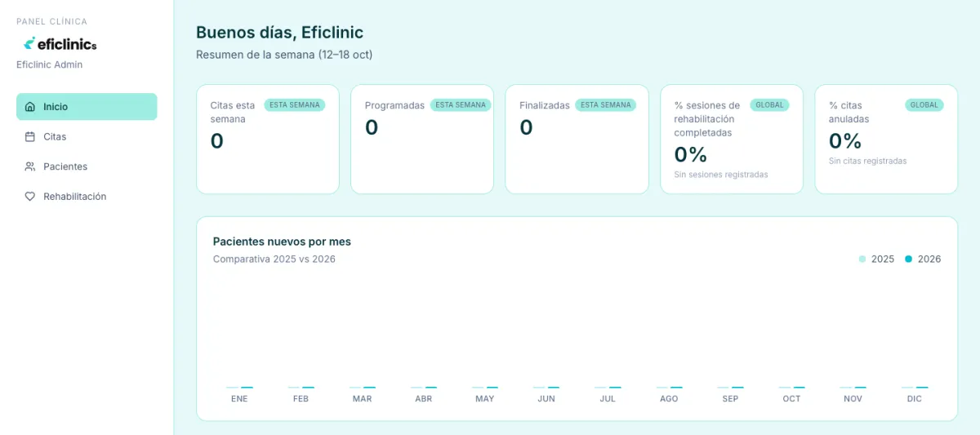Click Resumen de la semana text
Screen dimensions: 980x435
[x=284, y=55]
